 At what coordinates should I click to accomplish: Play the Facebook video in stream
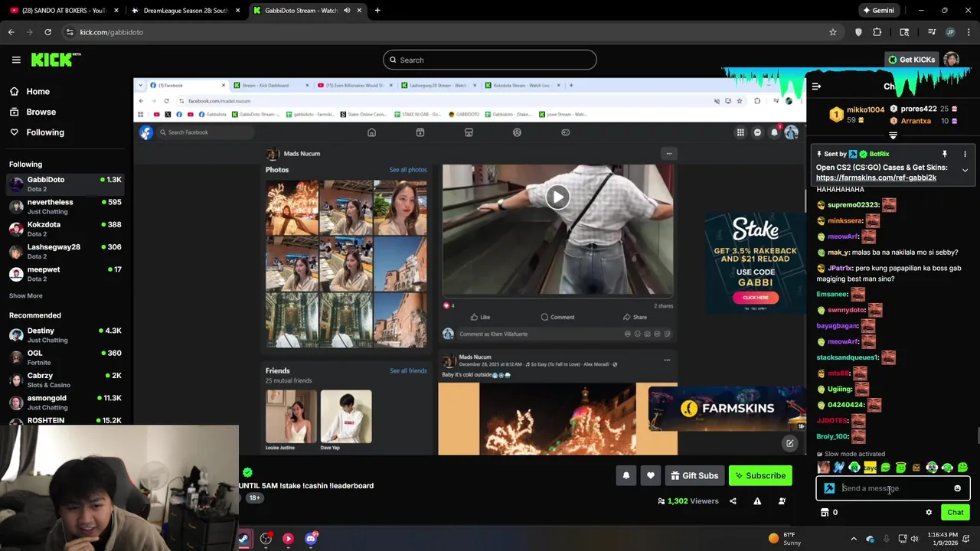point(557,197)
